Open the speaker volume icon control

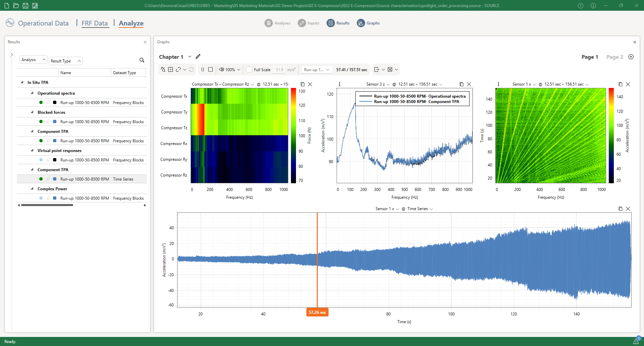coord(221,69)
